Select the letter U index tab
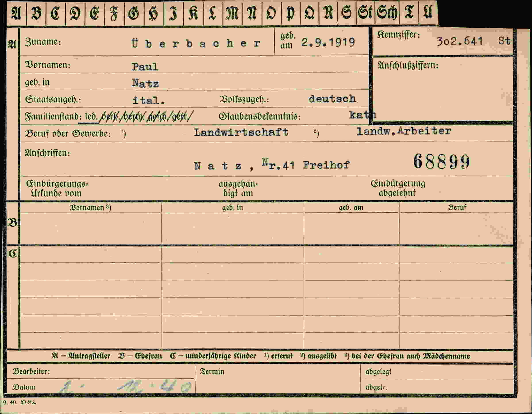Screen dimensions: 532x414 pyautogui.click(x=428, y=13)
